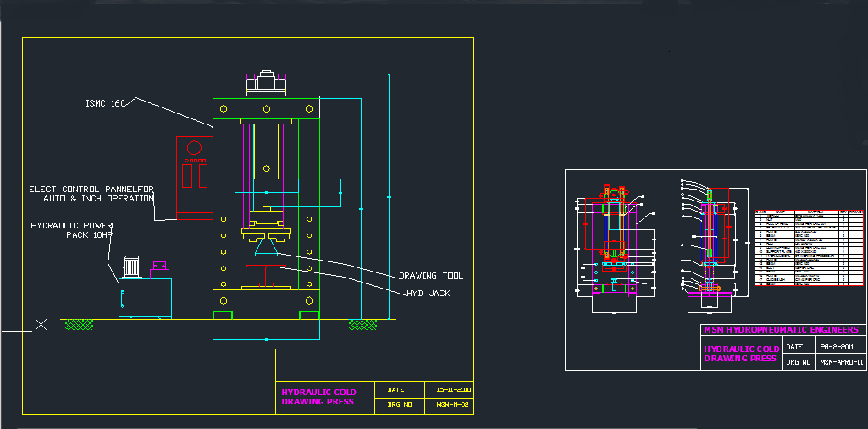Select 'DRG NO' cell beside MSN-N-02
868x429 pixels.
pyautogui.click(x=400, y=404)
